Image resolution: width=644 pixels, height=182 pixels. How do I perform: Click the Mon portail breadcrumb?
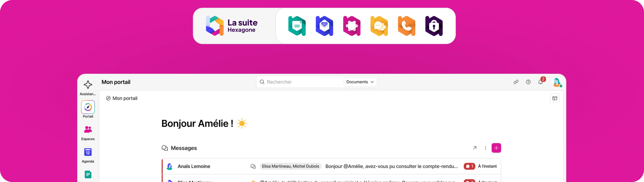coord(122,98)
